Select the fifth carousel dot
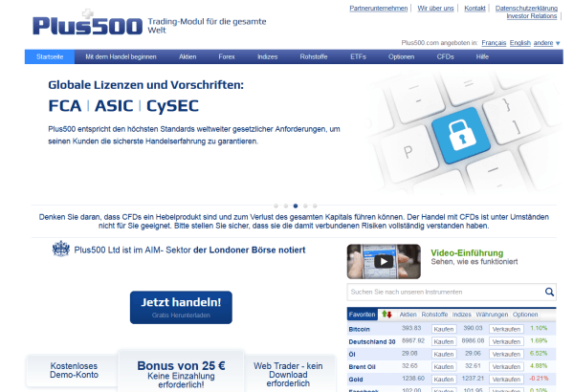Screen dimensions: 574x392 click(315, 206)
